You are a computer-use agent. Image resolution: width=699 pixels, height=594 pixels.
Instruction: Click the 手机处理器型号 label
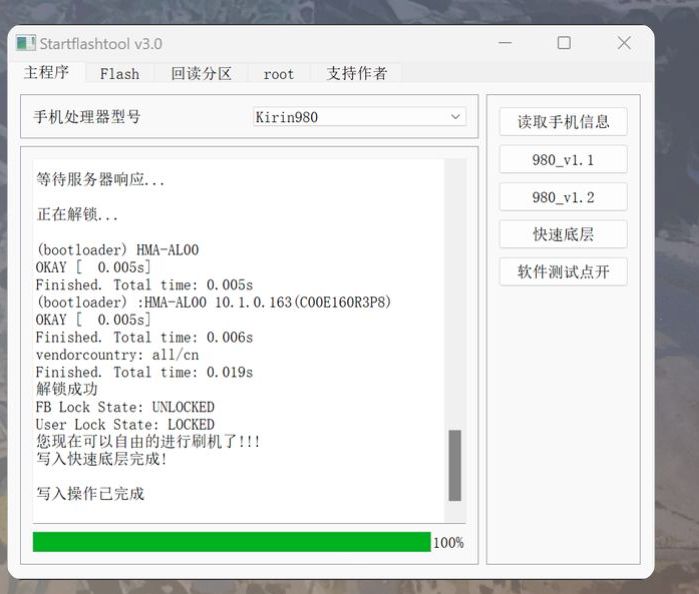tap(87, 117)
